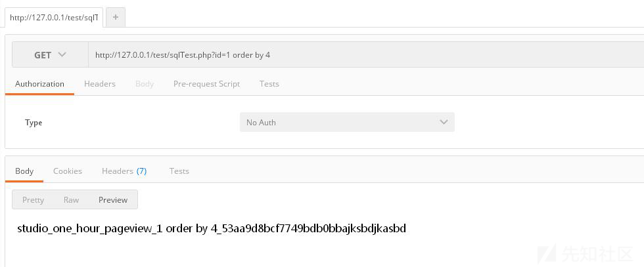Switch to the Authorization tab

(39, 84)
